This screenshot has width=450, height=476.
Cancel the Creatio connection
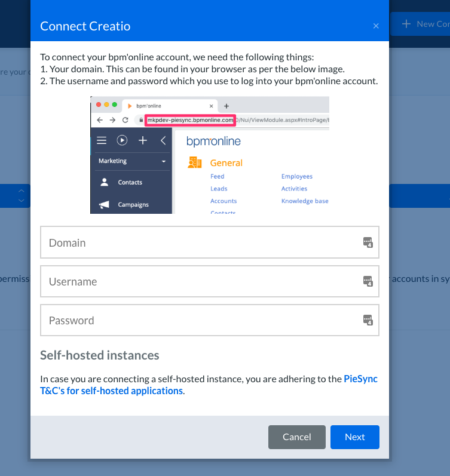tap(297, 437)
